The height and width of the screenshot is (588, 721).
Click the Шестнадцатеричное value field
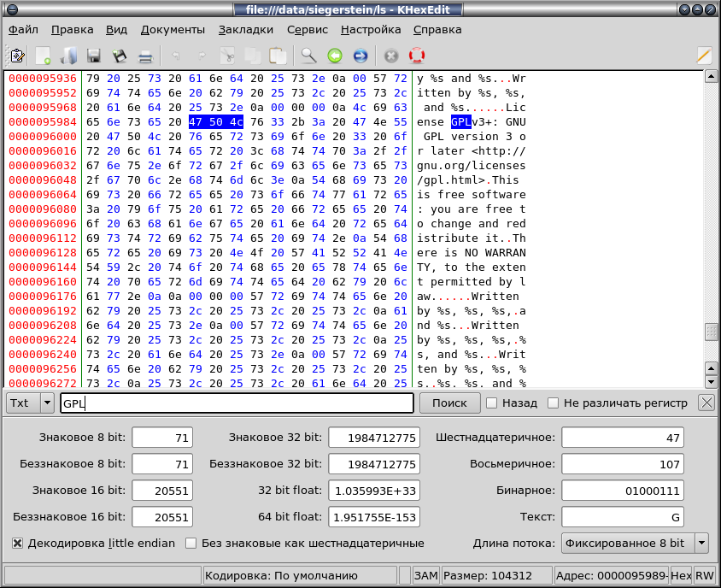(623, 438)
